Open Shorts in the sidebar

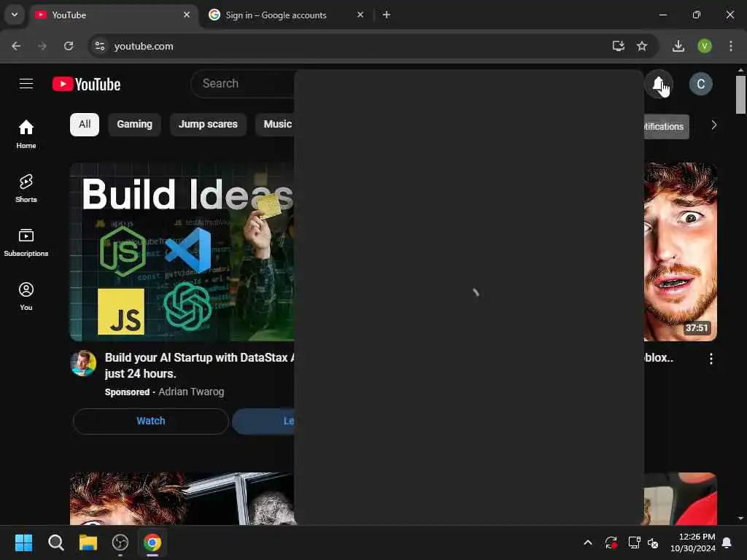pyautogui.click(x=26, y=188)
